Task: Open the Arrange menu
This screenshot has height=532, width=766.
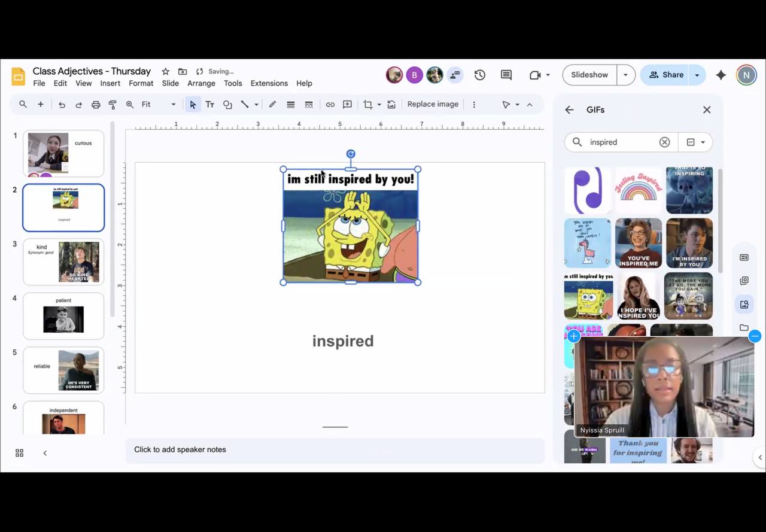Action: (201, 83)
